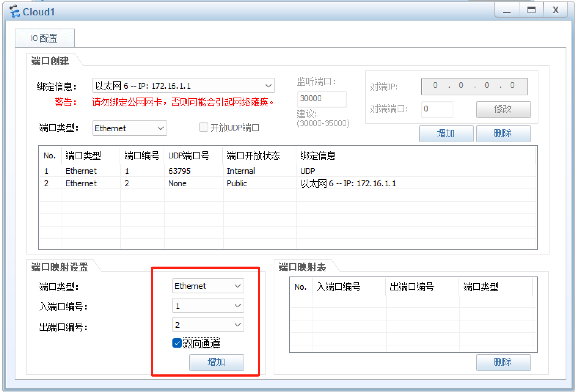Open the 端口类型 dropdown in 端口创建
This screenshot has height=392, width=577.
(129, 128)
